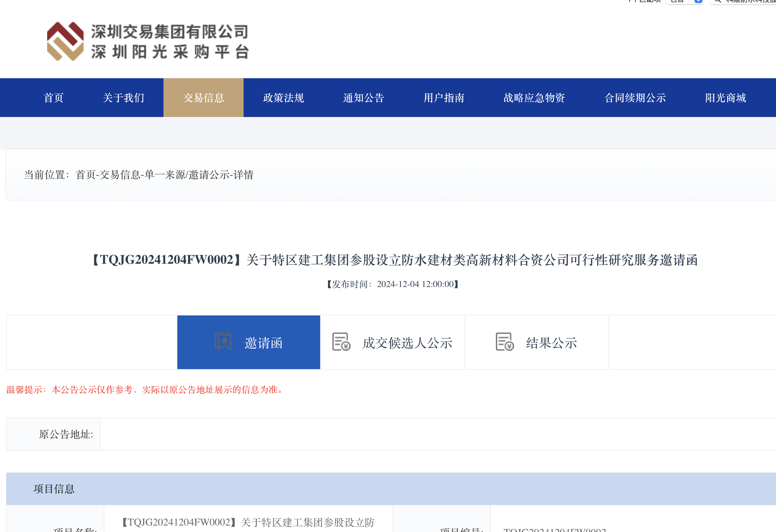The image size is (776, 532).
Task: Click the 成交候选人公示 document icon
Action: (x=341, y=342)
